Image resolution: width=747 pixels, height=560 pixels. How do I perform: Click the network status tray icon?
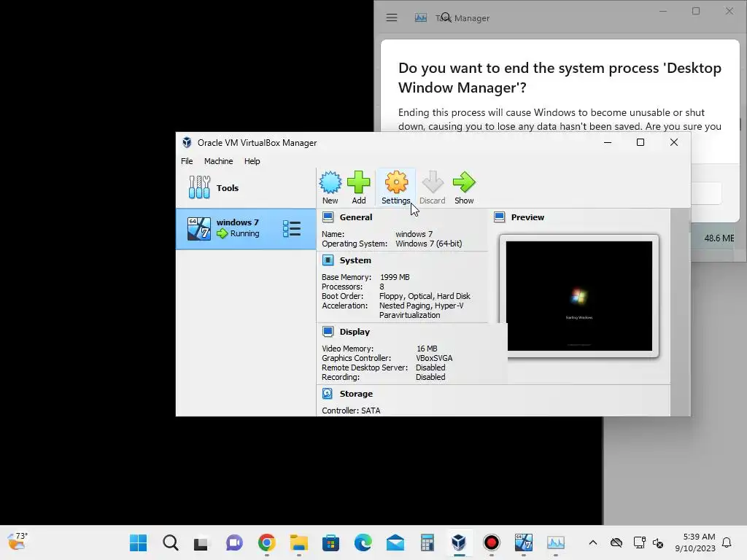click(x=639, y=542)
